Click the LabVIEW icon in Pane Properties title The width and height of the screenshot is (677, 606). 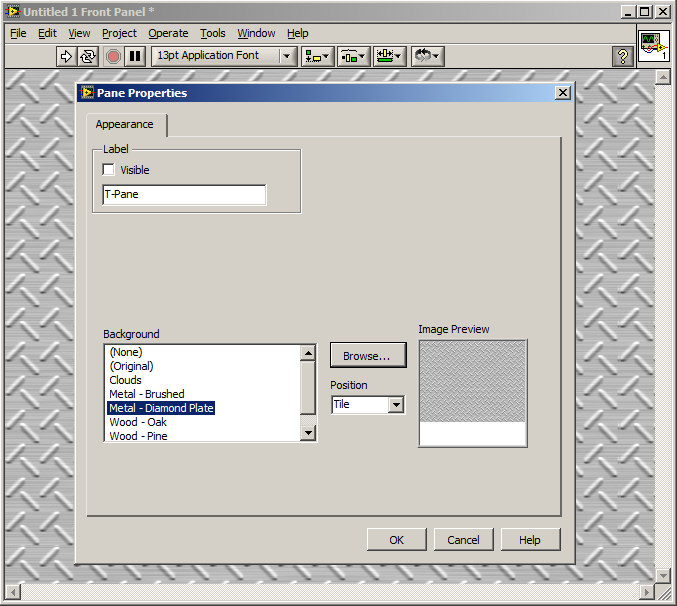coord(87,93)
